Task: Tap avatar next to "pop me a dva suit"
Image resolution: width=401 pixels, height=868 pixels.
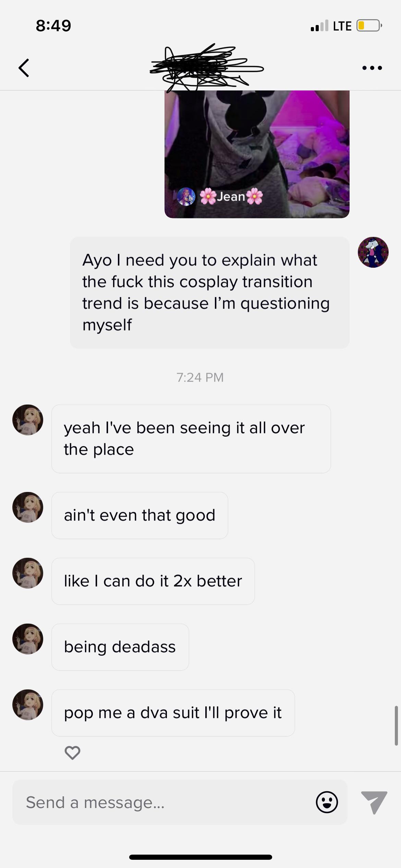Action: click(28, 705)
